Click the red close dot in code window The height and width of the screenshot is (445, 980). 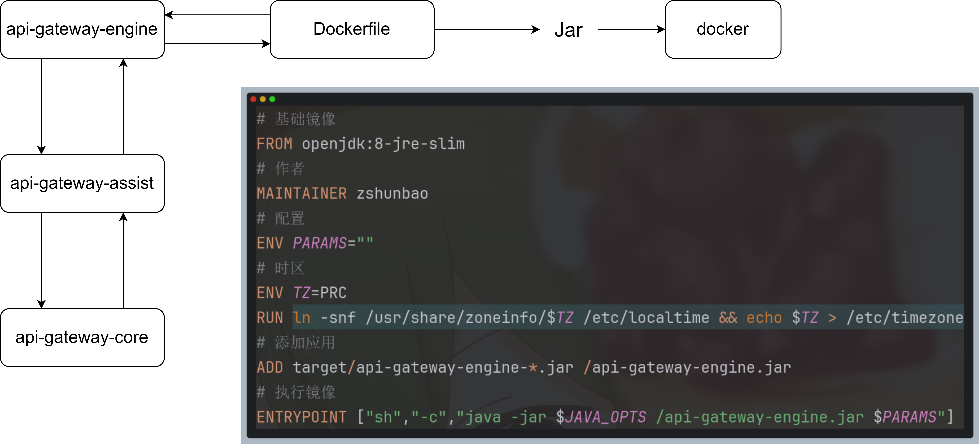click(253, 99)
